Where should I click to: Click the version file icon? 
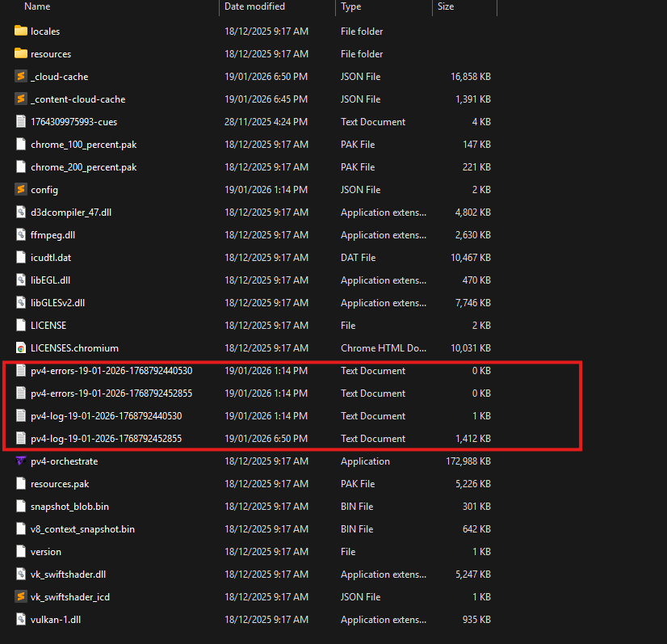[x=21, y=551]
